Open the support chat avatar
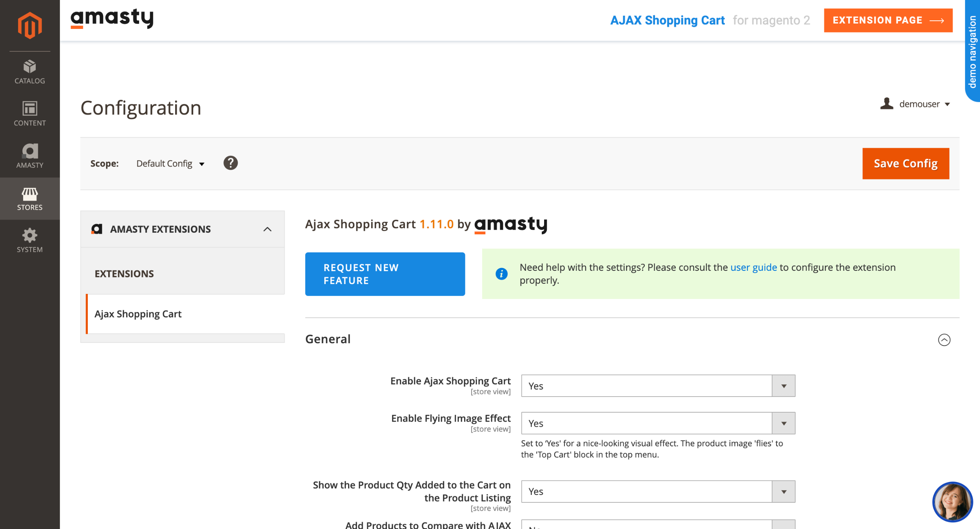Screen dimensions: 980x529 tap(952, 502)
